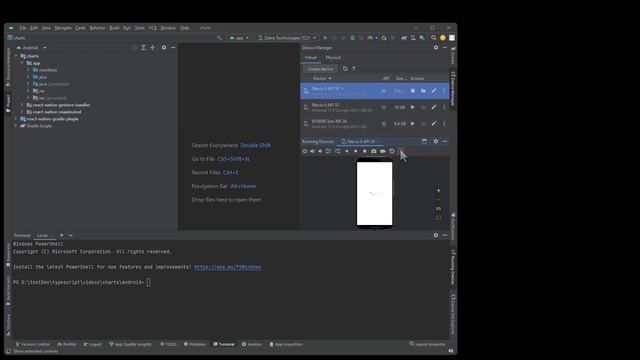
Task: Click the Device Manager help question icon
Action: [x=353, y=69]
